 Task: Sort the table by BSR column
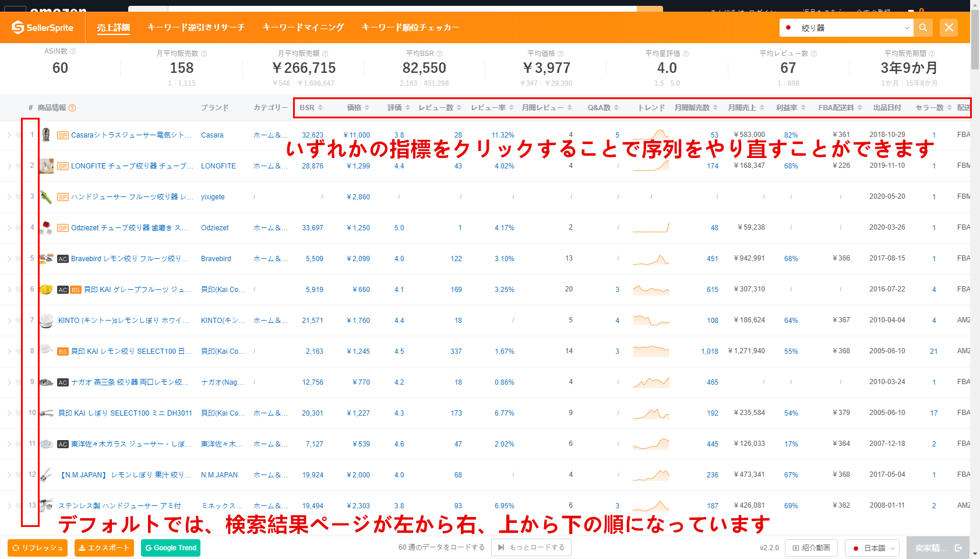click(311, 108)
